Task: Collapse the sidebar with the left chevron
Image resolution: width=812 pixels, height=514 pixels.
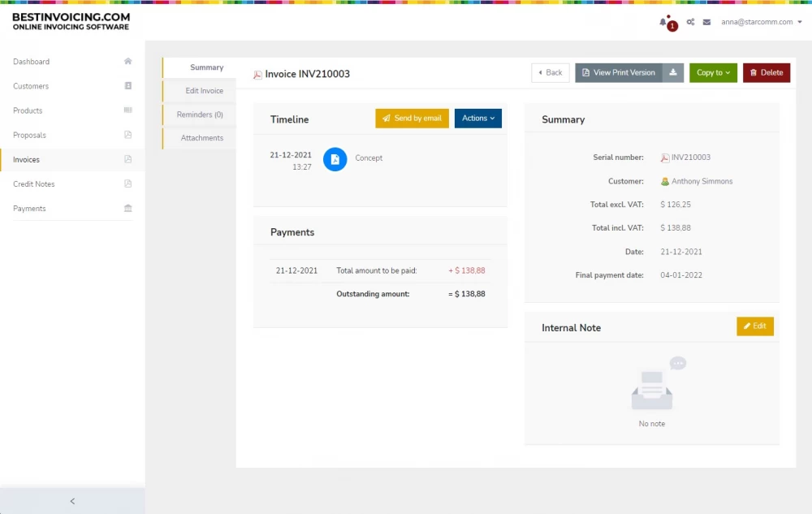Action: (x=72, y=501)
